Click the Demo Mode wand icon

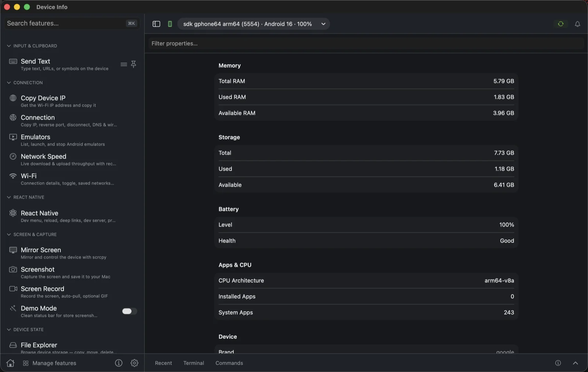coord(13,308)
